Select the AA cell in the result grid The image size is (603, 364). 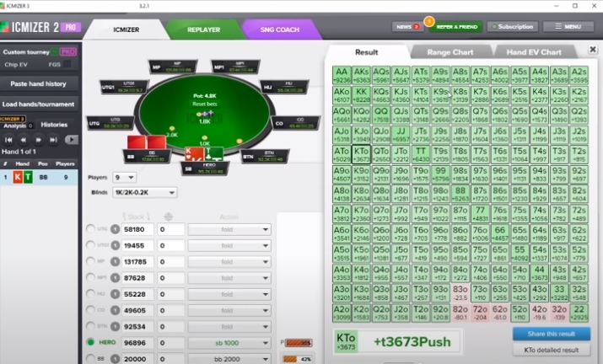pos(342,75)
